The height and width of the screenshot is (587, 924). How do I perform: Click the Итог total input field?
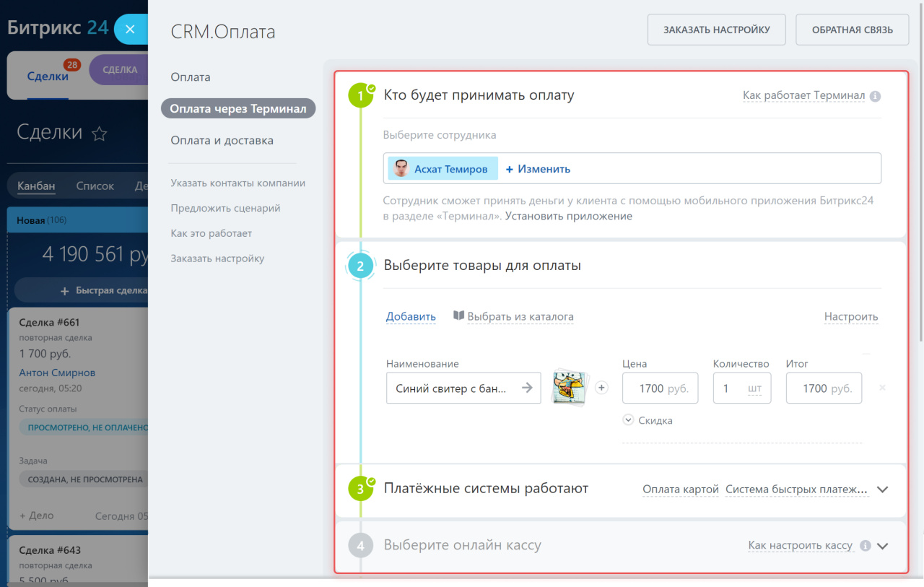[824, 388]
